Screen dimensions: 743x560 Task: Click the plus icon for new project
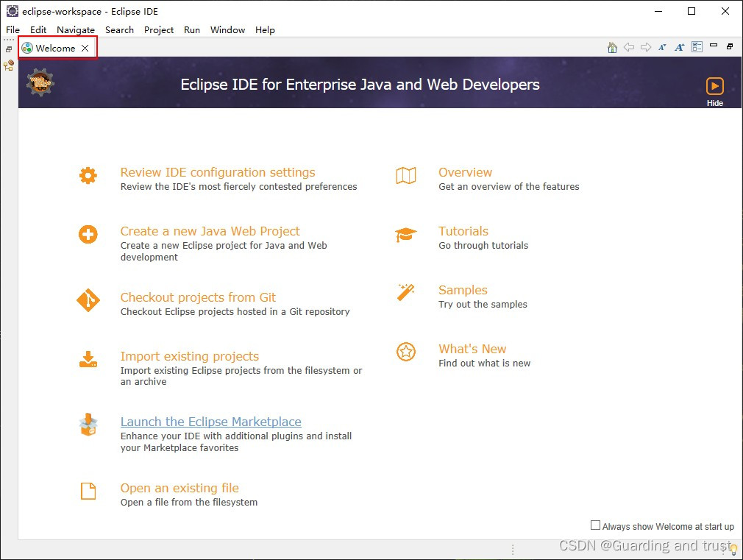[88, 234]
